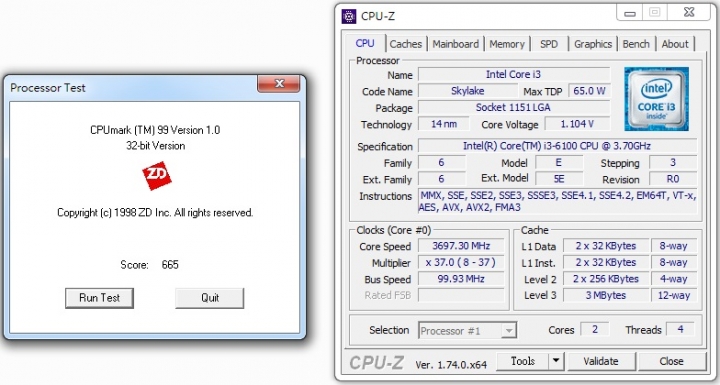Open the About tab
Screen dimensions: 720x385
[x=675, y=44]
